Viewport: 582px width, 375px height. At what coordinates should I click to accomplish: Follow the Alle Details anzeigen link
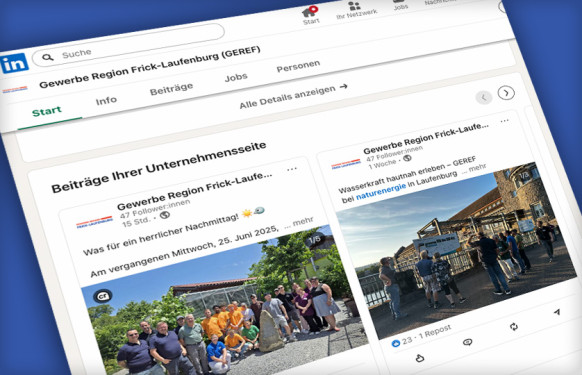pyautogui.click(x=293, y=96)
